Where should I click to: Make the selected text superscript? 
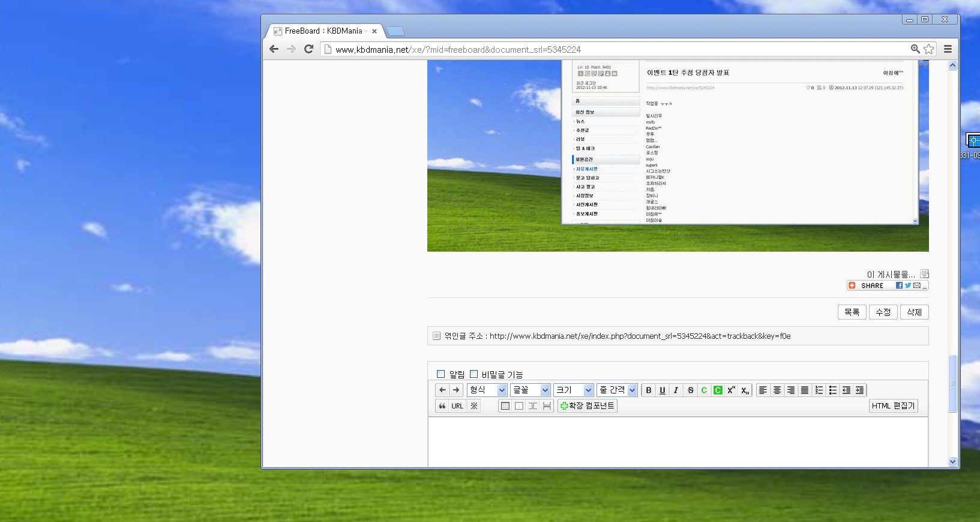732,390
